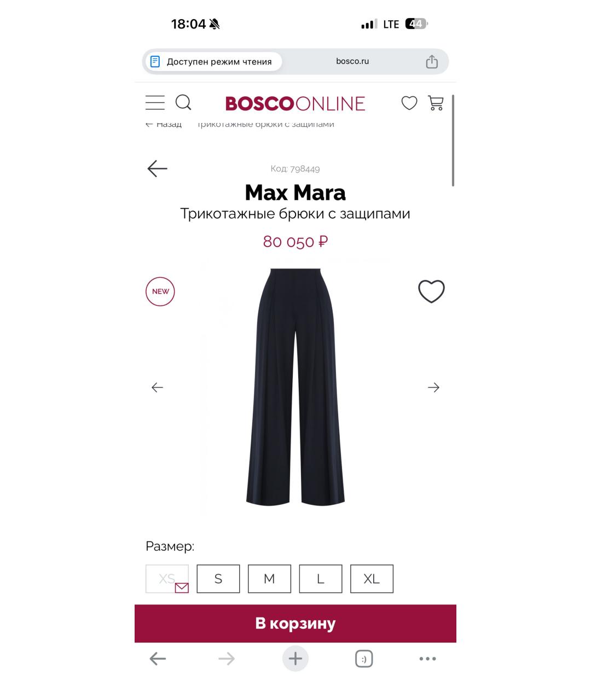Open wishlist heart in header

(409, 103)
